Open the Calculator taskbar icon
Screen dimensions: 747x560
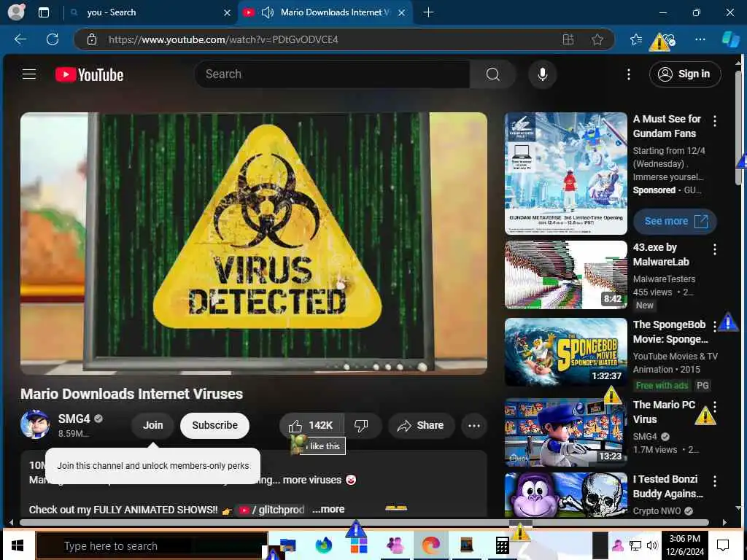[x=502, y=545]
